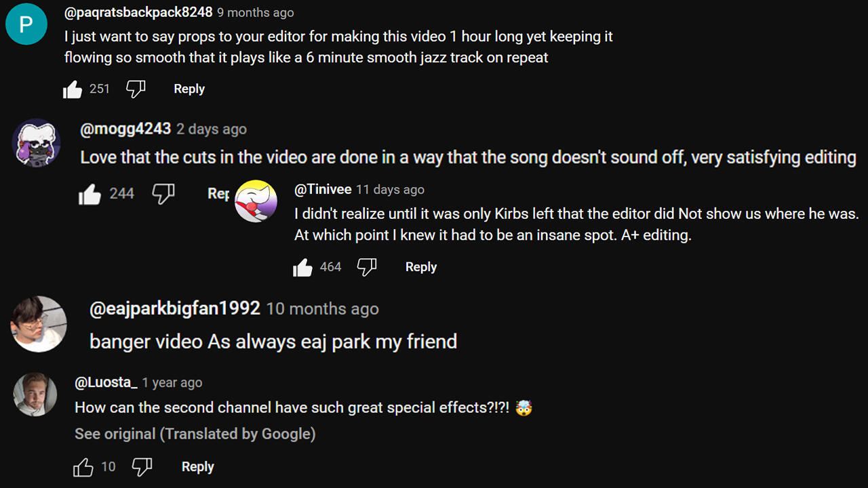Dislike the comment by @mogg4243
This screenshot has width=868, height=488.
coord(163,194)
